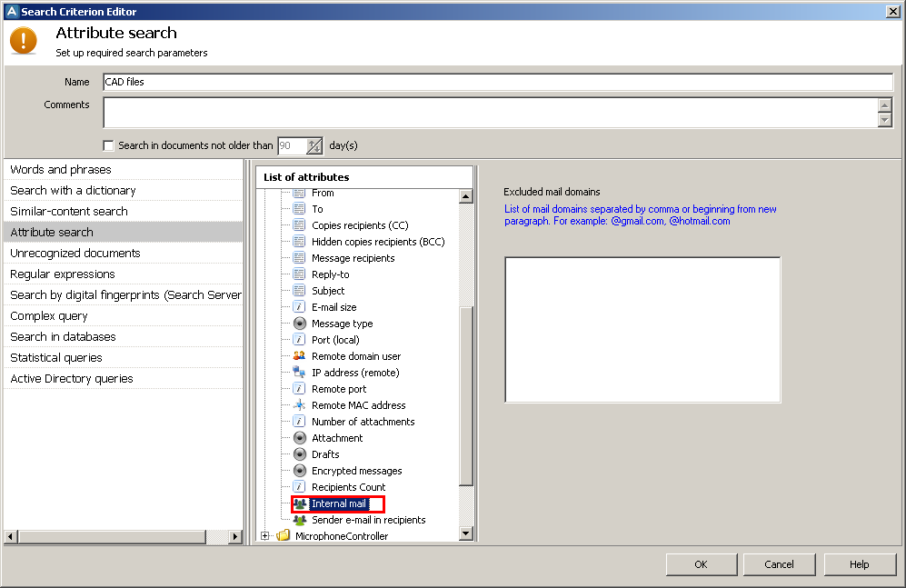Screen dimensions: 906x588
Task: Click the Excluded mail domains text area
Action: click(642, 330)
